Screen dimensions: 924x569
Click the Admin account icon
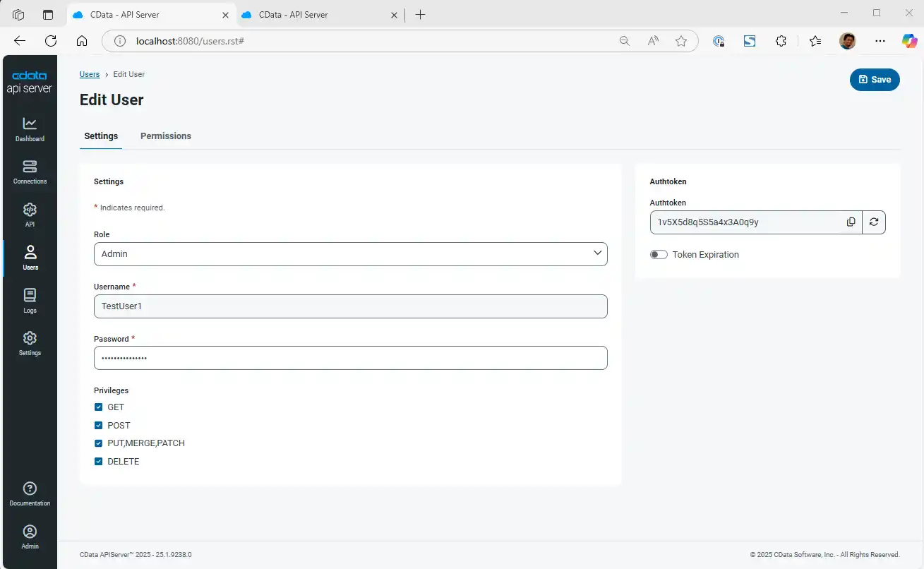tap(30, 532)
